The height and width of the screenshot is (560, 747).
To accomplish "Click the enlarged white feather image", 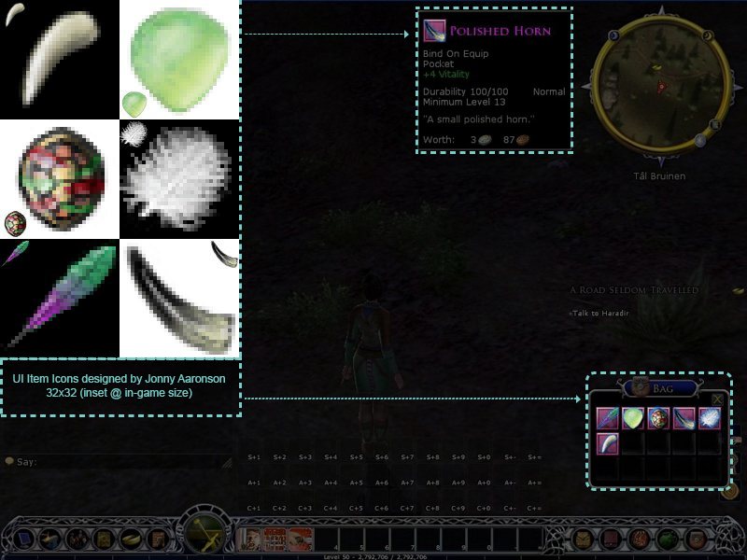I will pyautogui.click(x=177, y=178).
